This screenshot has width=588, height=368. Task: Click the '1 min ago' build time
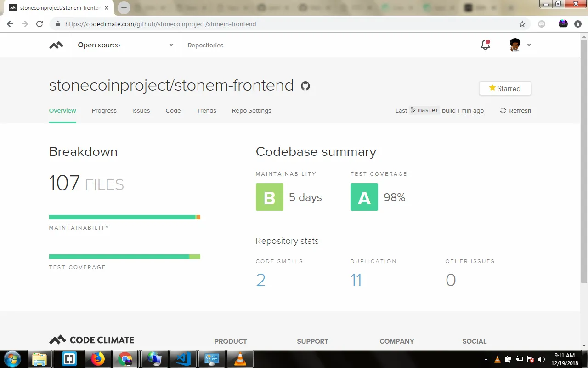[470, 110]
